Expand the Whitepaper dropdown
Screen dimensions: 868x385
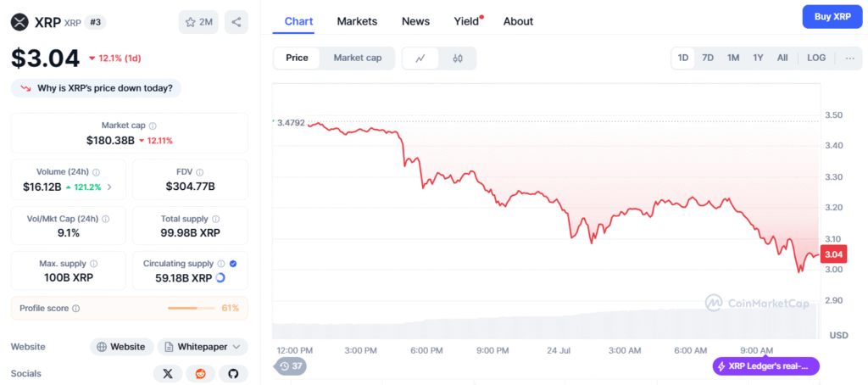click(203, 346)
